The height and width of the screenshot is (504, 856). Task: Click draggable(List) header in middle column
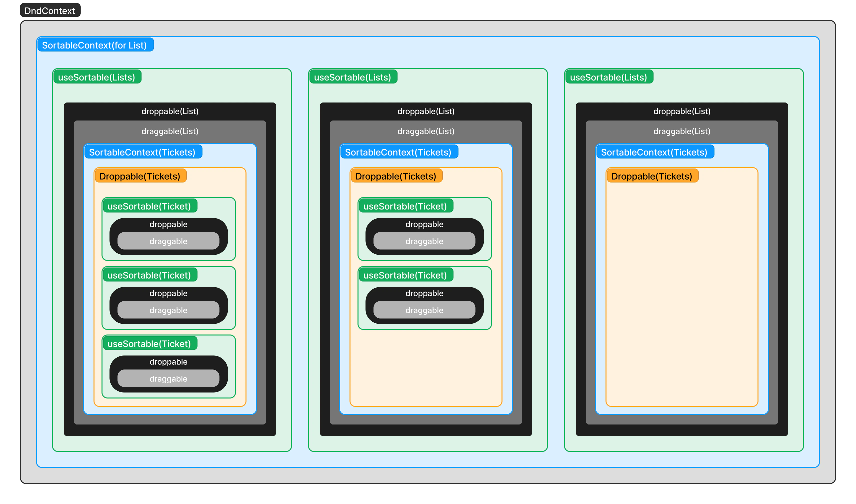point(425,131)
